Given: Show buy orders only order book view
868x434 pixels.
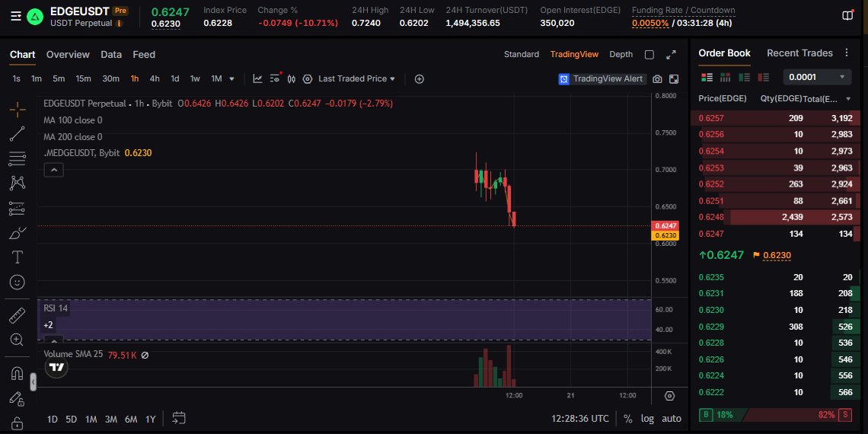Looking at the screenshot, I should coord(744,78).
